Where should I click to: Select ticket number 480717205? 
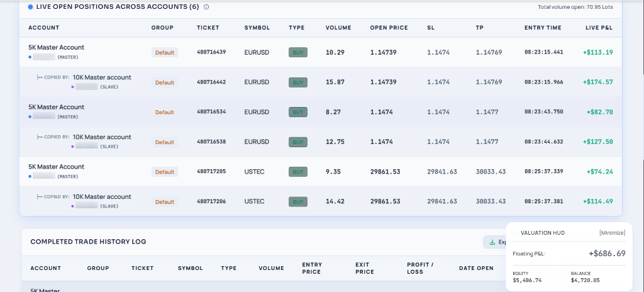(x=211, y=172)
